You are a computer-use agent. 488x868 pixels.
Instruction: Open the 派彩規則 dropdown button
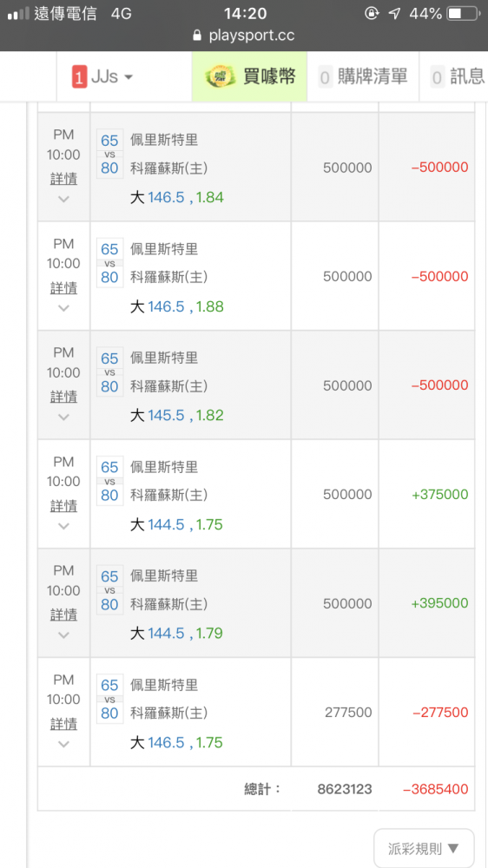coord(424,847)
